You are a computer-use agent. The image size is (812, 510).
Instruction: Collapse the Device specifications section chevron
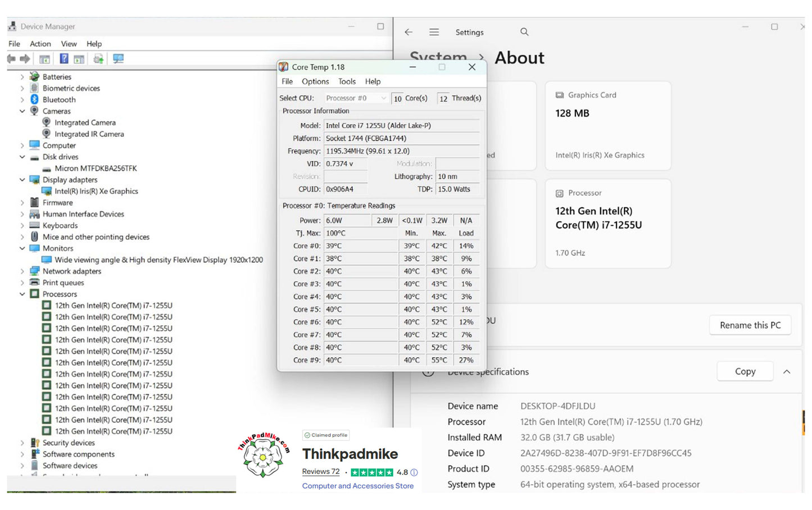click(787, 372)
